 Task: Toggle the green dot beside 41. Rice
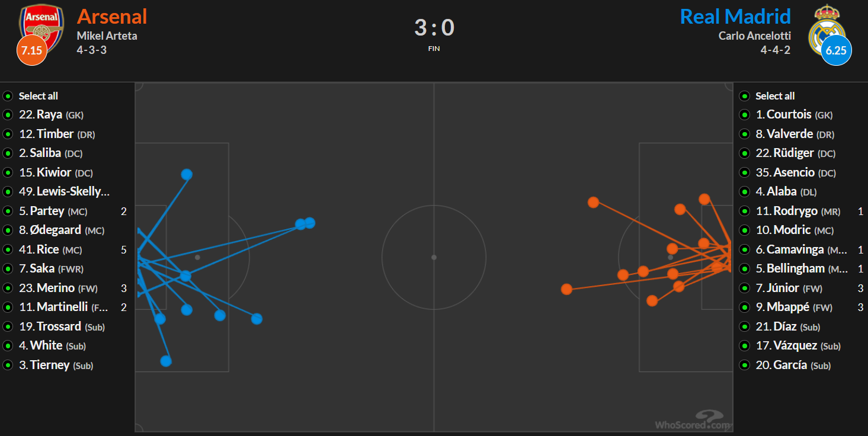pyautogui.click(x=8, y=249)
